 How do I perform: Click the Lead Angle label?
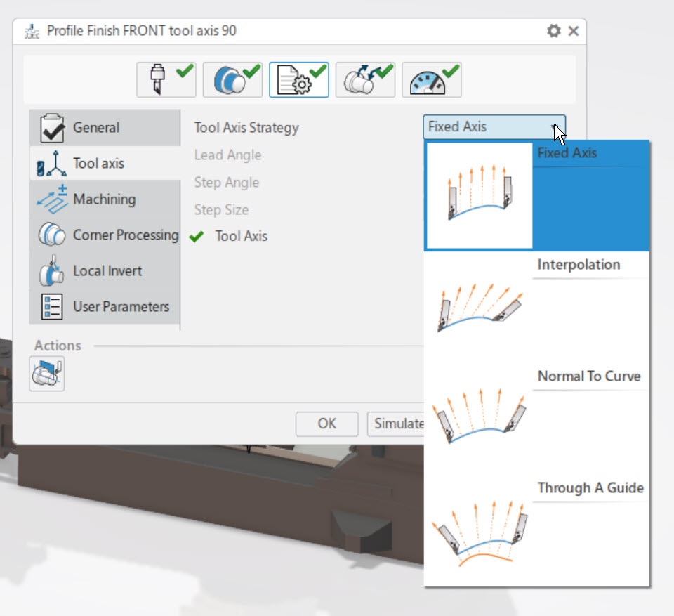(227, 155)
